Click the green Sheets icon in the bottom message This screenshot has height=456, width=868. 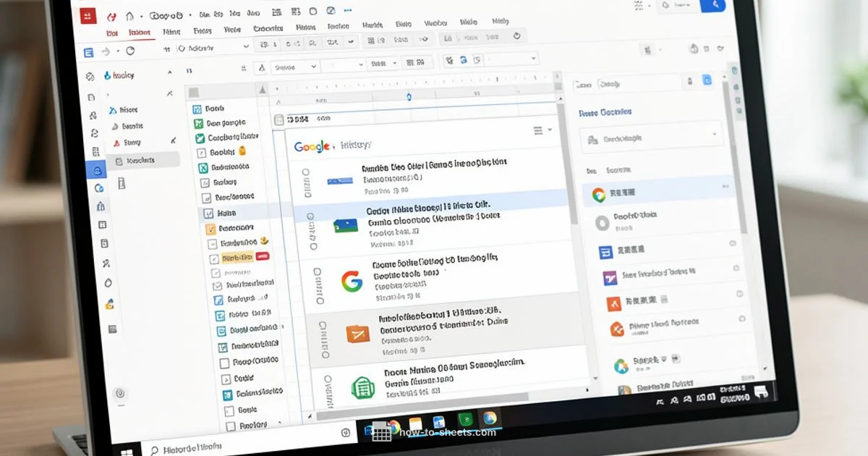coord(362,387)
